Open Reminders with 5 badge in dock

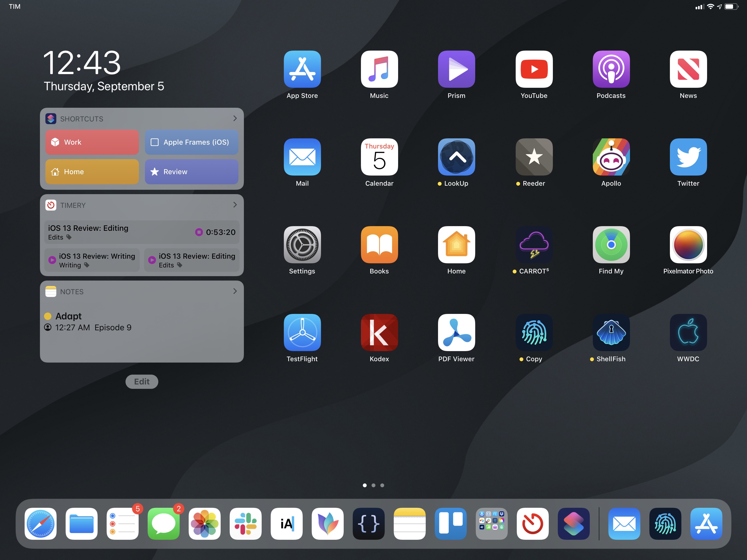(122, 524)
